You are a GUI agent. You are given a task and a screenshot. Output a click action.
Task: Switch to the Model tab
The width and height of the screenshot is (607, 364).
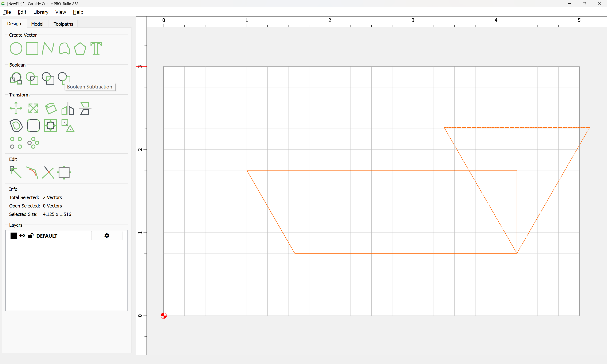[x=37, y=24]
